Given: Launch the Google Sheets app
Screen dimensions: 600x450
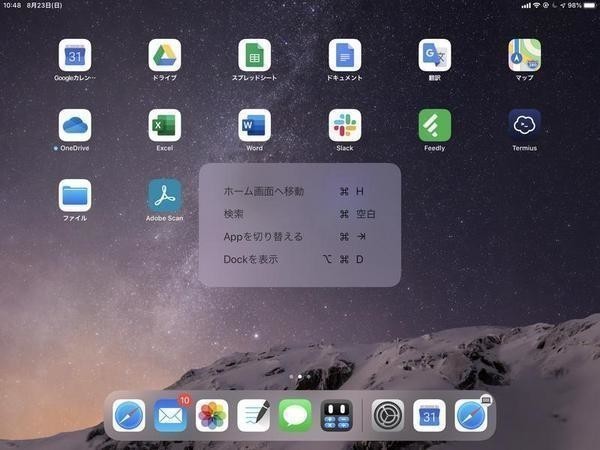Looking at the screenshot, I should (x=254, y=55).
